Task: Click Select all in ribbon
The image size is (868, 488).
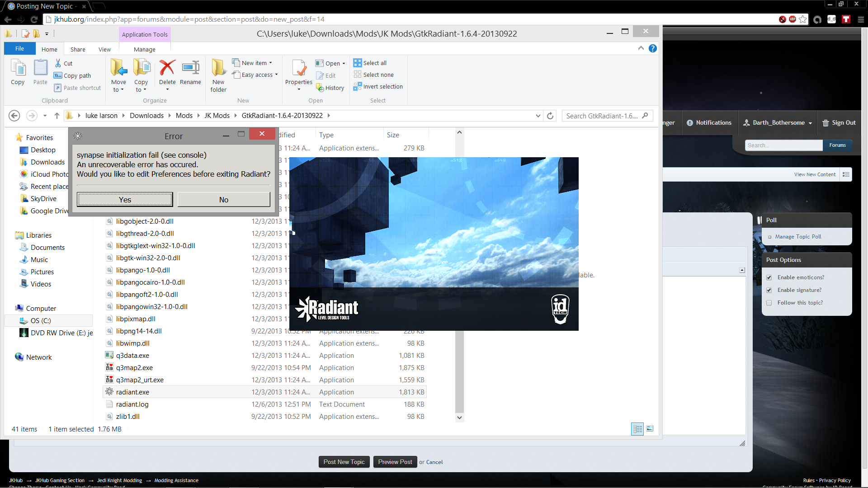Action: click(370, 63)
